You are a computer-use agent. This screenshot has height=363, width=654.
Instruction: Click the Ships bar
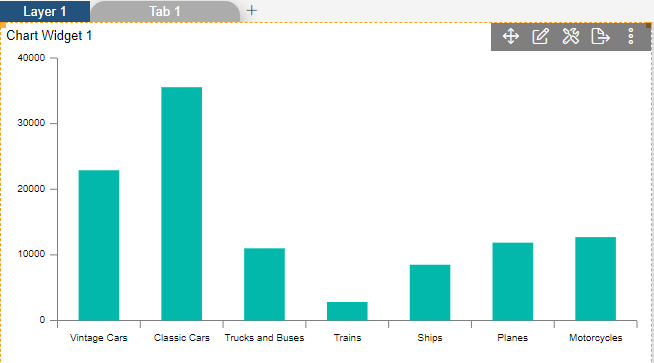tap(430, 292)
